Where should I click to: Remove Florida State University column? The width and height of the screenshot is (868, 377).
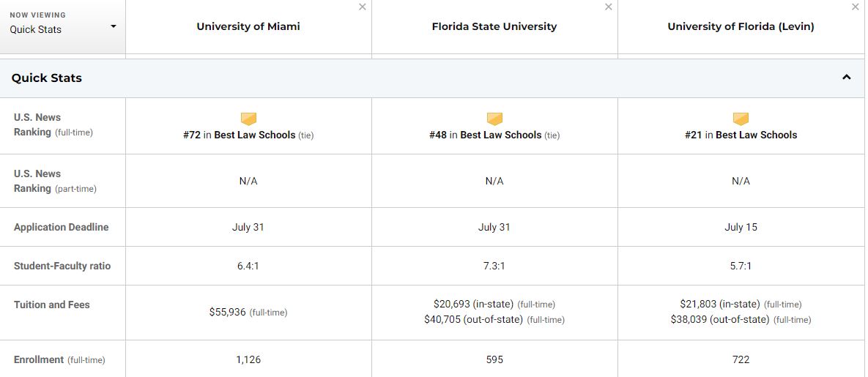coord(608,7)
